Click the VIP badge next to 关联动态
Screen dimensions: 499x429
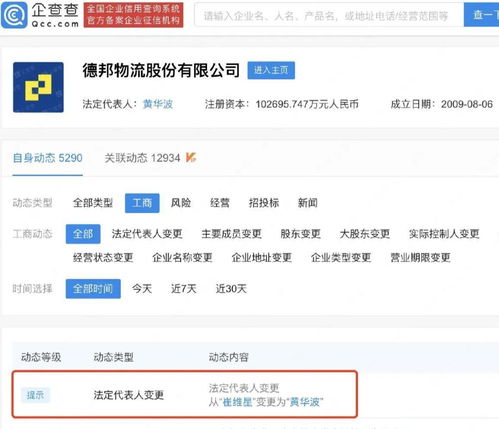[x=191, y=157]
